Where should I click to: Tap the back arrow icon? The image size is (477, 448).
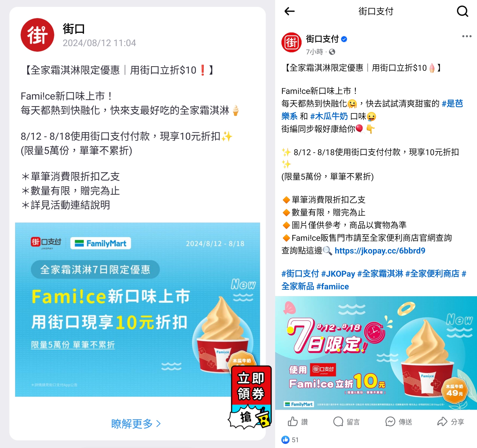[289, 11]
